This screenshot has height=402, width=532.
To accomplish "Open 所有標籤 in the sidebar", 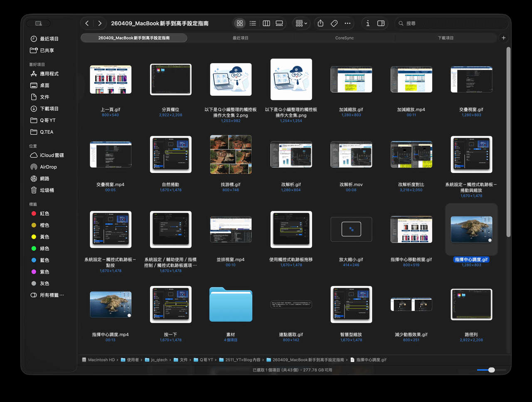I will [x=52, y=295].
